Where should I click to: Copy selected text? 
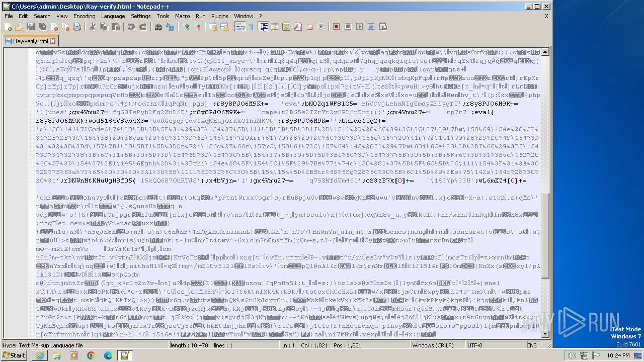(x=104, y=27)
